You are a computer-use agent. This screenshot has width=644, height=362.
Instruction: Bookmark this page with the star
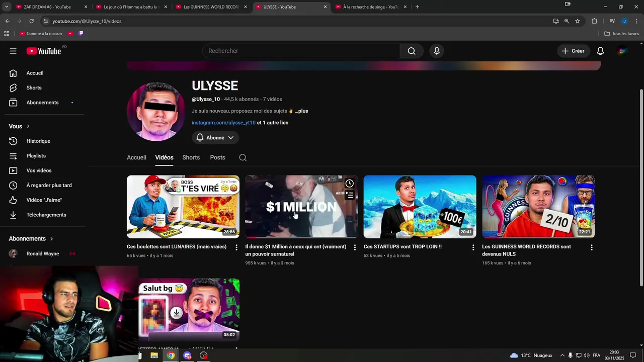point(578,21)
